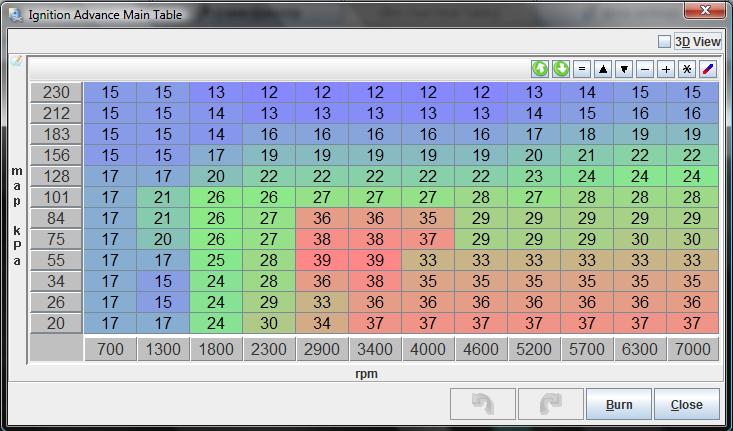Click the minus (subtract) toolbar button
The image size is (733, 431).
coord(645,69)
